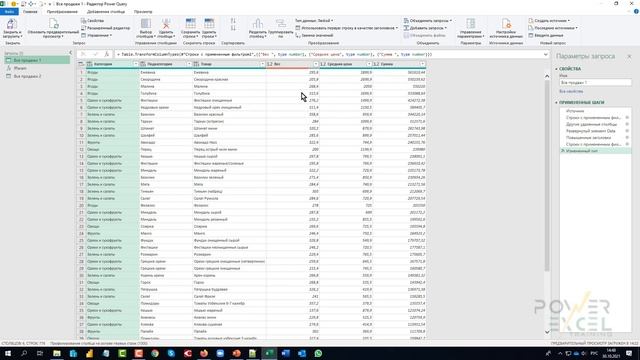Click Use First Row as Headers option

click(x=347, y=28)
